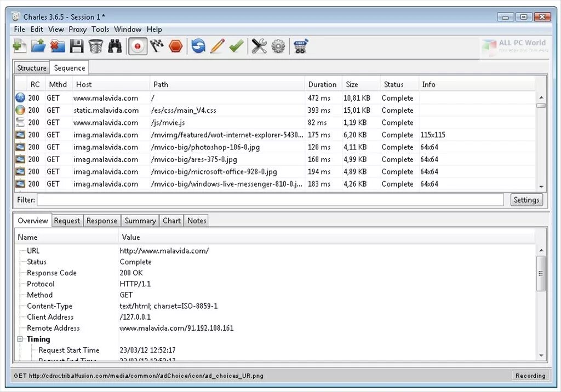Close session using red X folder icon
This screenshot has width=561, height=392.
(57, 47)
